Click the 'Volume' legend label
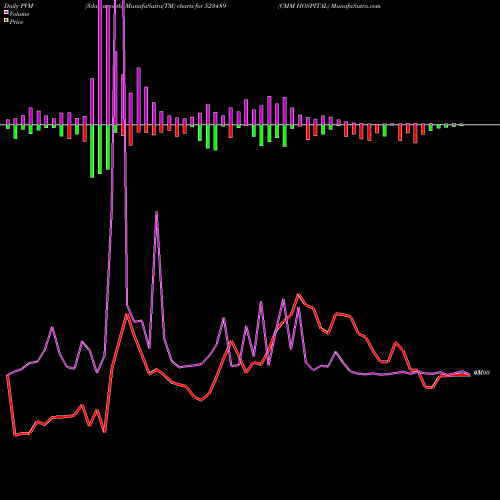 coord(19,14)
